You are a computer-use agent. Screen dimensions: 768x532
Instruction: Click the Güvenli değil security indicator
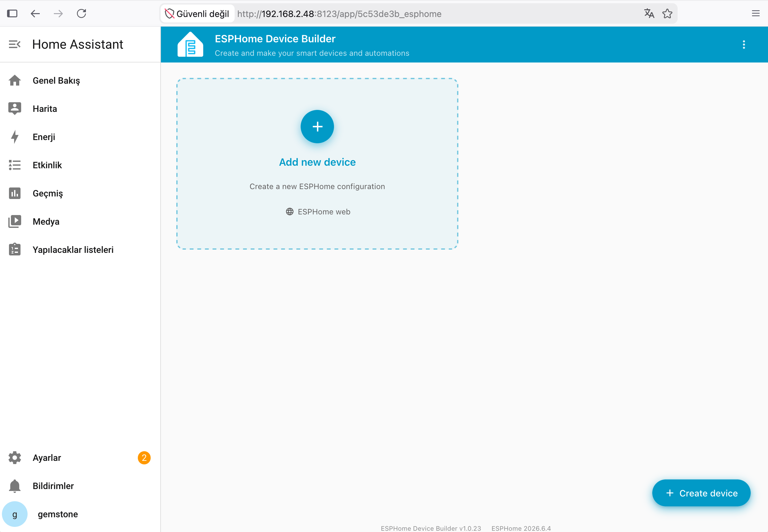(x=197, y=14)
